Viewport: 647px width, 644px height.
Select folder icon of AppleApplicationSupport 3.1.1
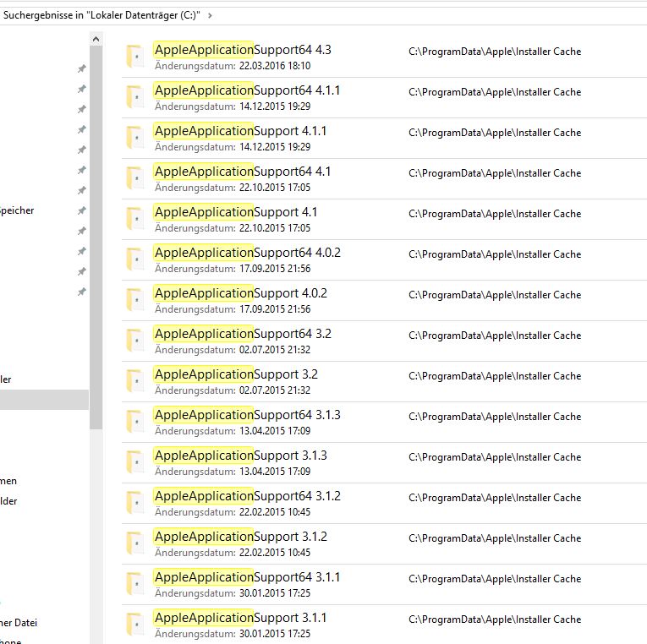click(x=135, y=625)
